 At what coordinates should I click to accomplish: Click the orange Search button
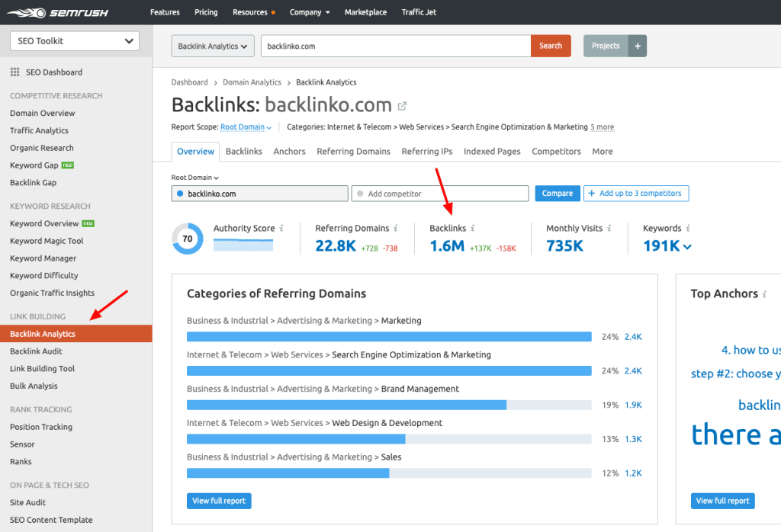click(x=550, y=46)
